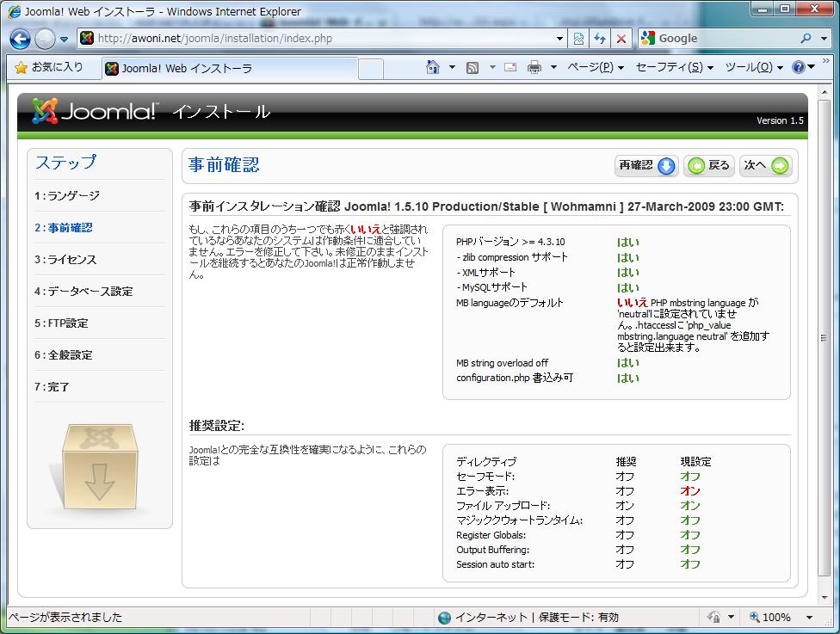The width and height of the screenshot is (840, 634).
Task: Go back with the browser Back arrow
Action: (21, 39)
